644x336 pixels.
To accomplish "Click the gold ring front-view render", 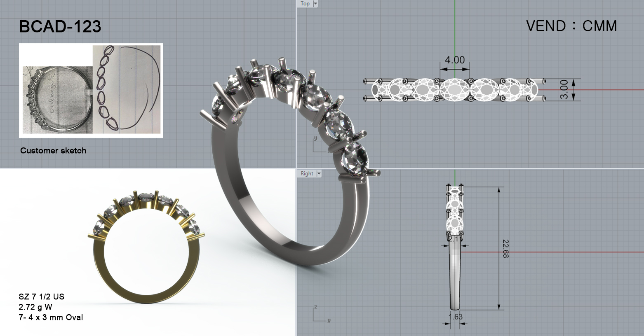I will pos(146,246).
